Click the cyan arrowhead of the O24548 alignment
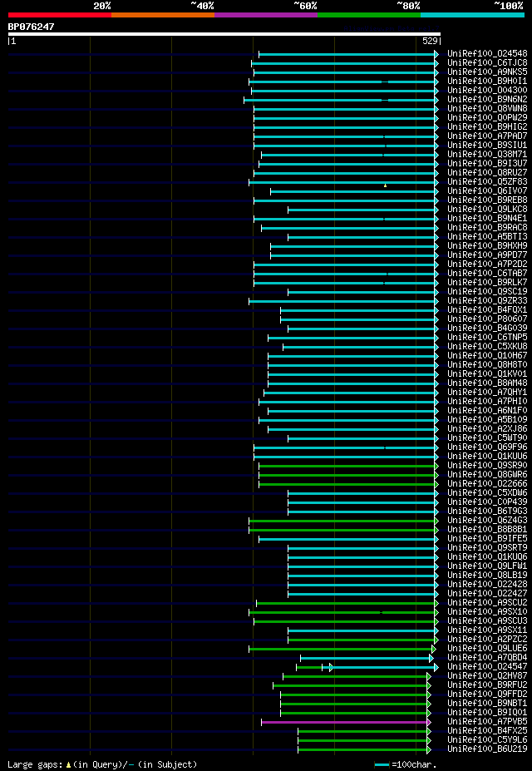 tap(436, 54)
